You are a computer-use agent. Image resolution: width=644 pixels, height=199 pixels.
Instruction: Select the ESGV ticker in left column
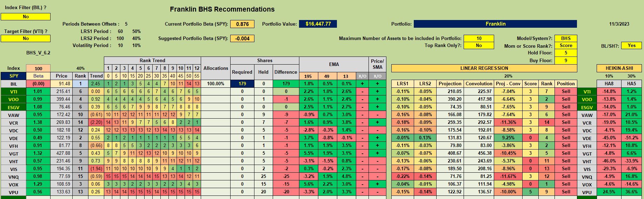13,107
